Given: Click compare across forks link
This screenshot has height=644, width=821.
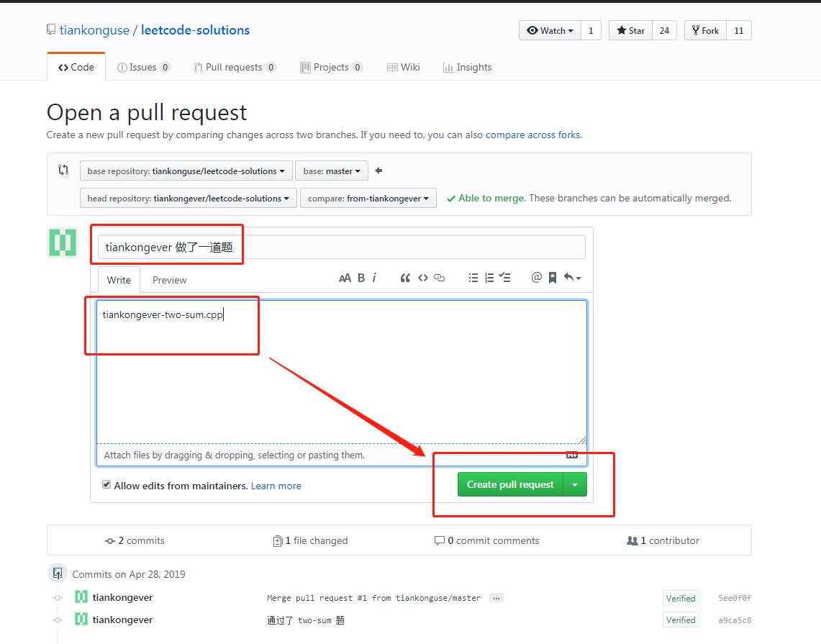Looking at the screenshot, I should (x=533, y=135).
